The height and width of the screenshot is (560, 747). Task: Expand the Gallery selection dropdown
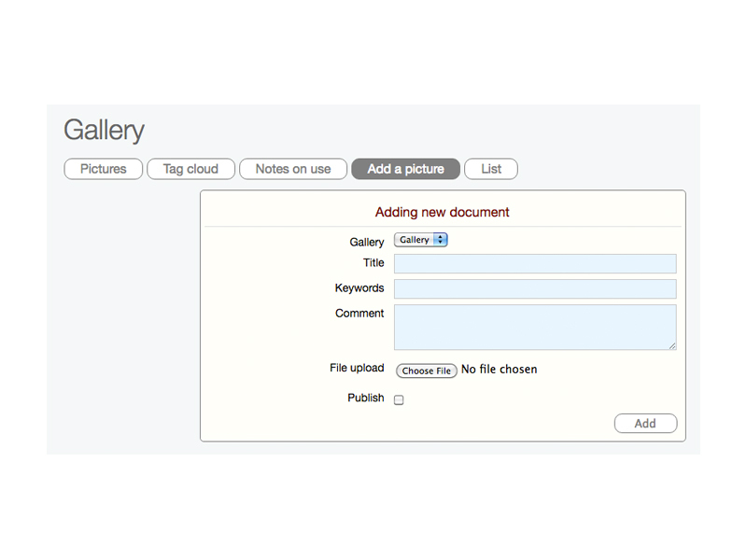pos(421,240)
